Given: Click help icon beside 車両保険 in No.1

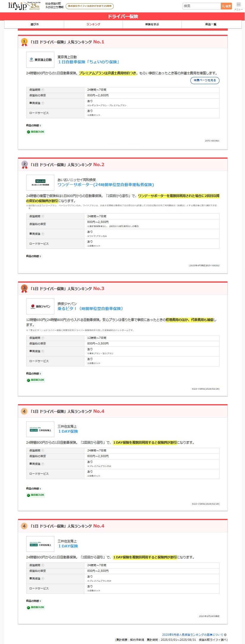Looking at the screenshot, I should 43,103.
